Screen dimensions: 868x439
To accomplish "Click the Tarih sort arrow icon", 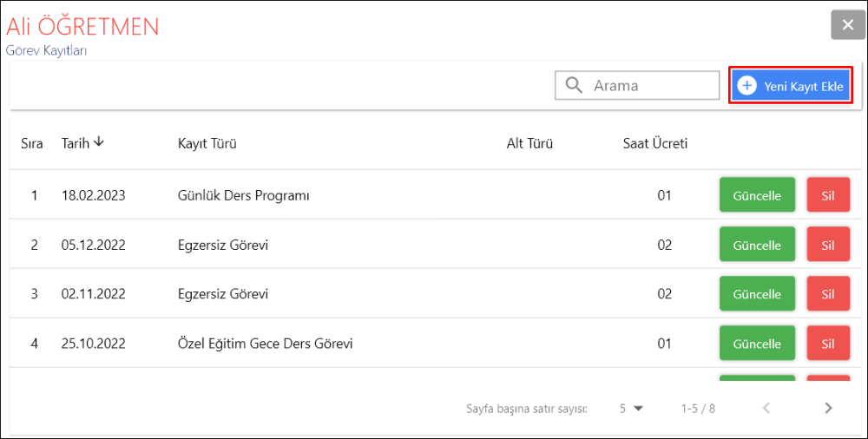I will [99, 142].
